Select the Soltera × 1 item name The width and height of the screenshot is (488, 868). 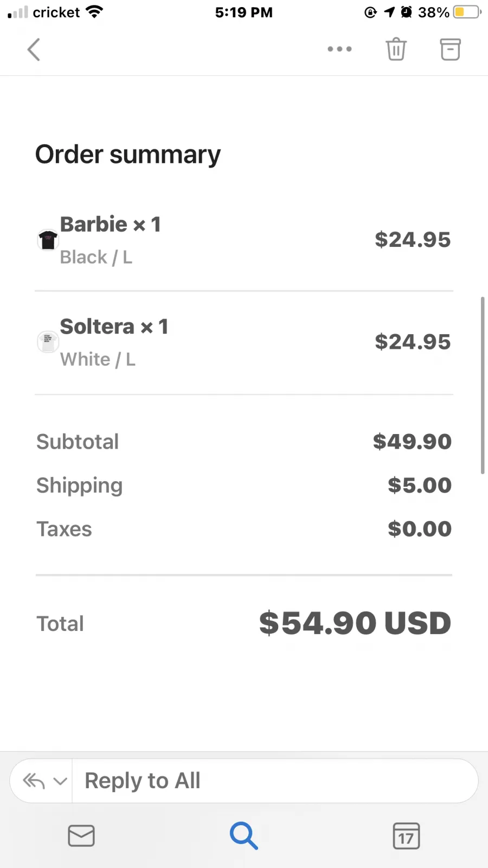click(114, 327)
